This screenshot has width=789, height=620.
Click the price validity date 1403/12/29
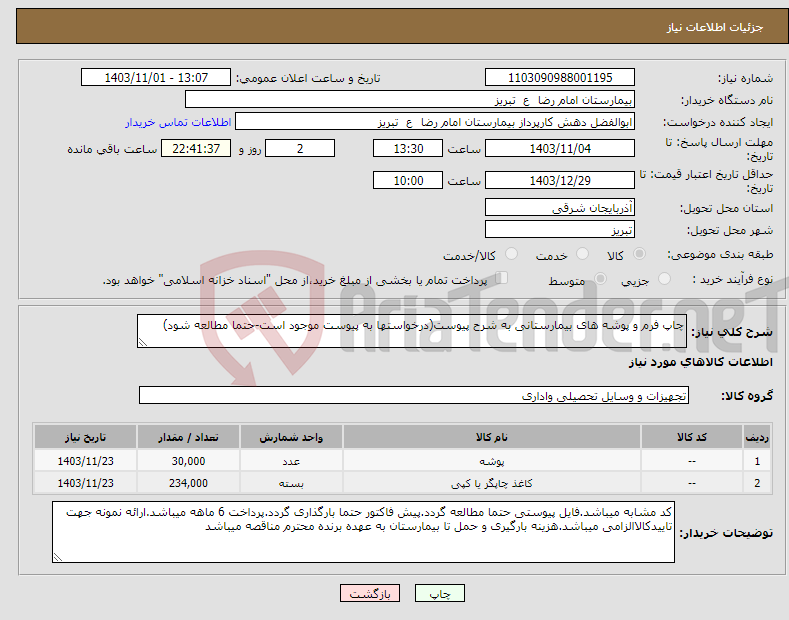[x=560, y=180]
